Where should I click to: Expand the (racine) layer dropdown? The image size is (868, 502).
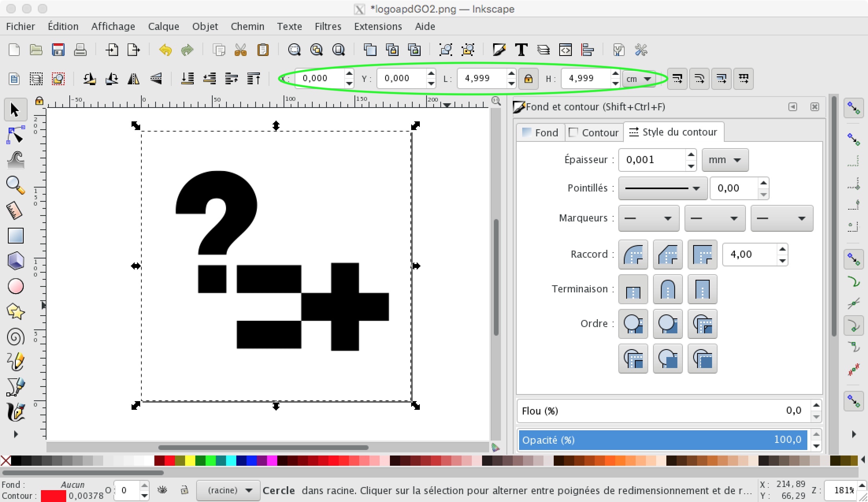point(228,490)
